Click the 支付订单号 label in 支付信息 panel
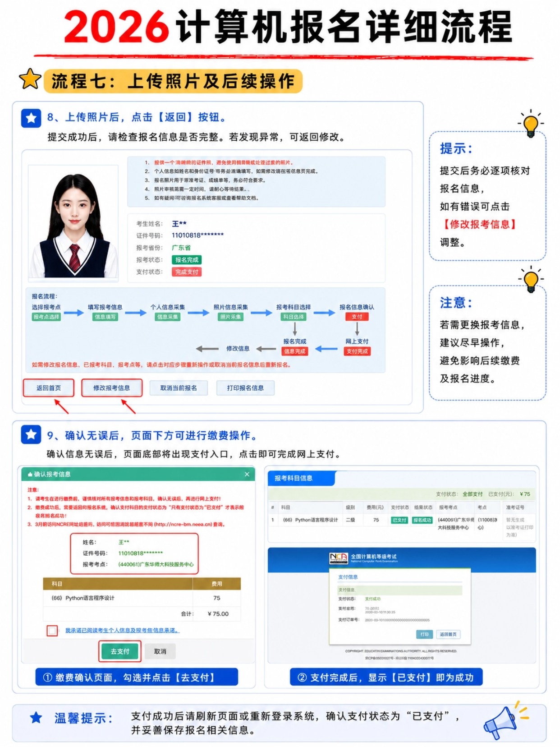This screenshot has width=560, height=747. tap(349, 619)
